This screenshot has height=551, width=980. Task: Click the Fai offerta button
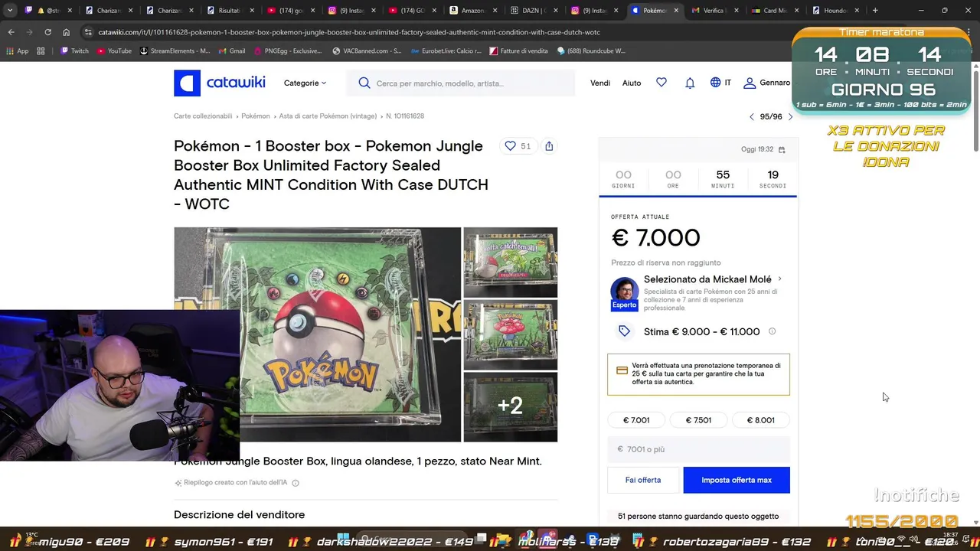643,480
